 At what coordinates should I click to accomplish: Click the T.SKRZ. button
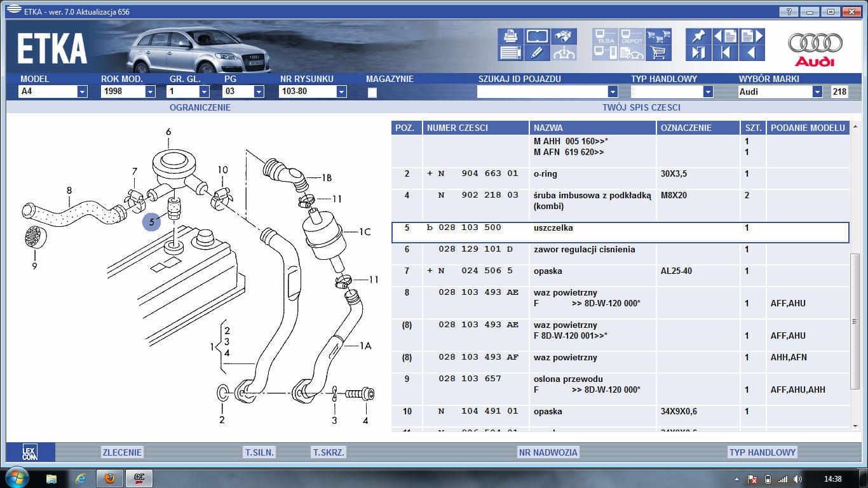(329, 452)
